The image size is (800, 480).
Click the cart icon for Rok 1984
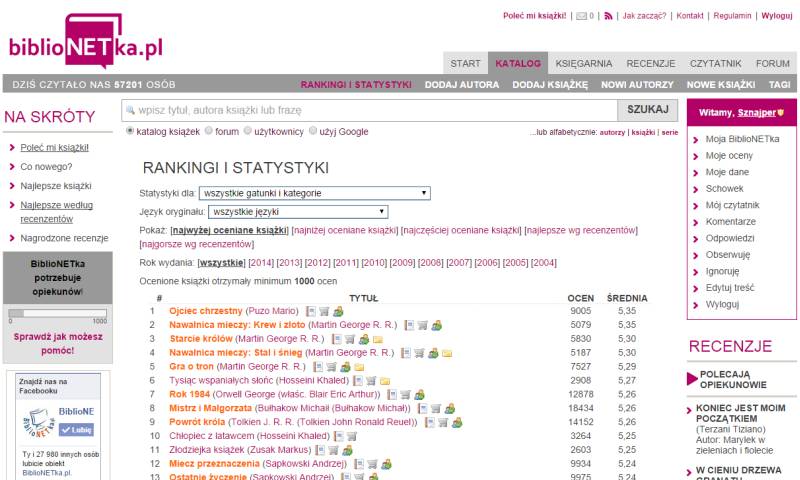pyautogui.click(x=406, y=395)
